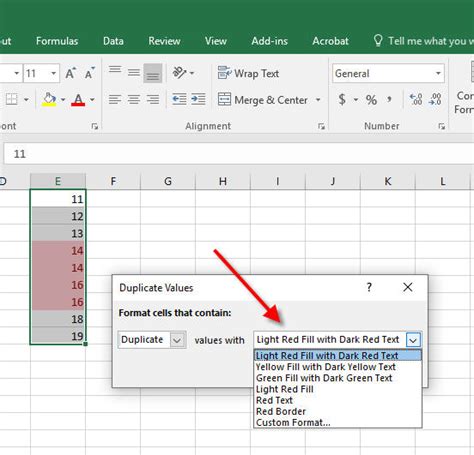Increase font size with the larger A icon
Image resolution: width=474 pixels, height=455 pixels.
point(70,73)
